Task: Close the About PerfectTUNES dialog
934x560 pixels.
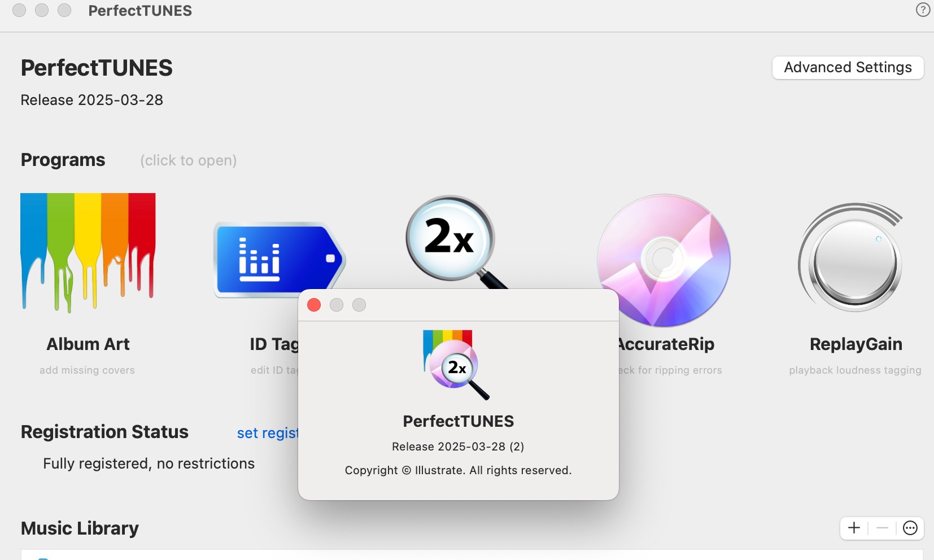Action: point(314,305)
